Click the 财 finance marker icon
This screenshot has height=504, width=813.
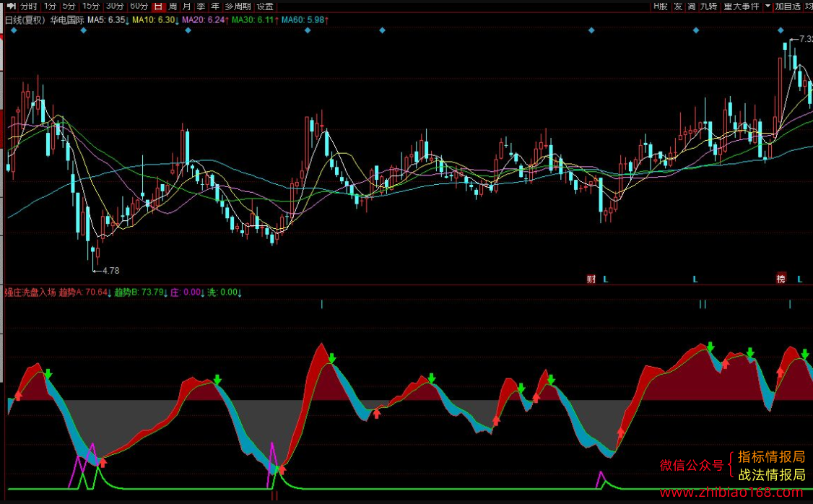591,279
